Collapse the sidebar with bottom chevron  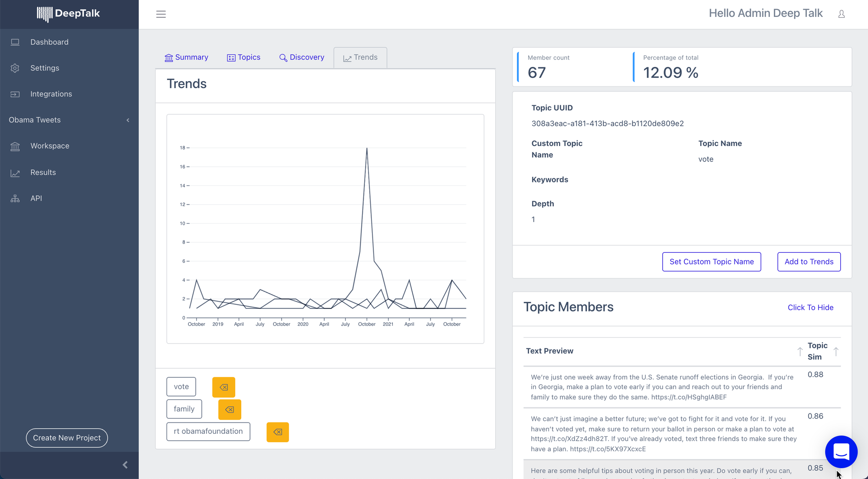(125, 465)
